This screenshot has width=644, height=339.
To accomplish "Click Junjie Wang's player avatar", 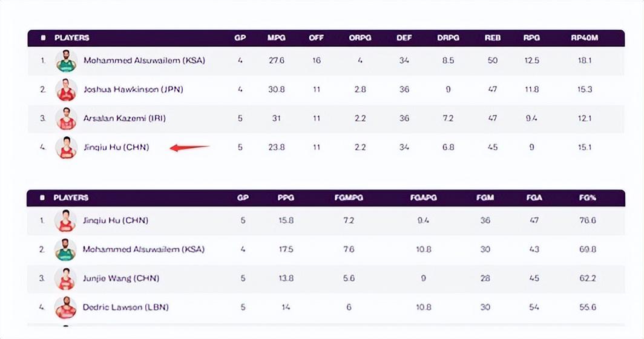I will 65,278.
